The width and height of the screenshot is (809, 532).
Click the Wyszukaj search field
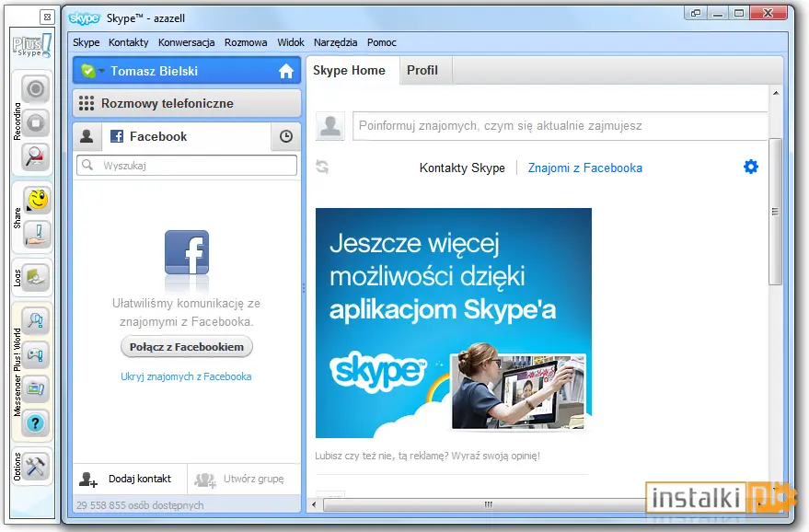[187, 166]
